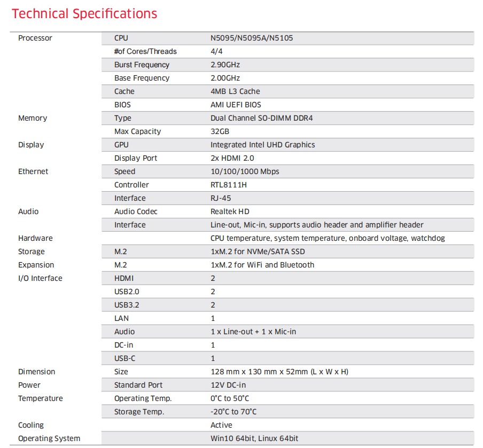Select the Realtek HD audio codec
The image size is (483, 448).
pyautogui.click(x=229, y=211)
